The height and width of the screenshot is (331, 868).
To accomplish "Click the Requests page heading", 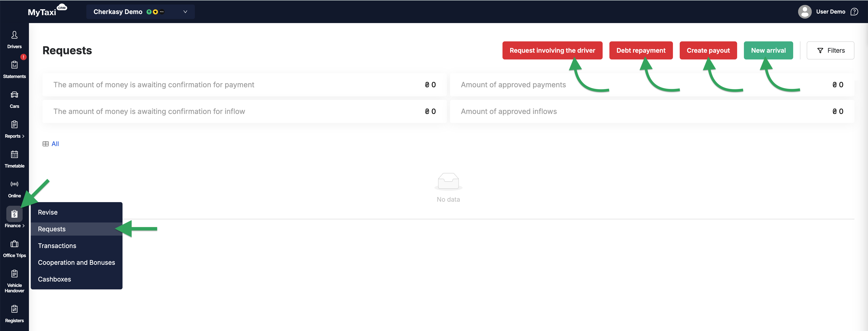I will 67,51.
